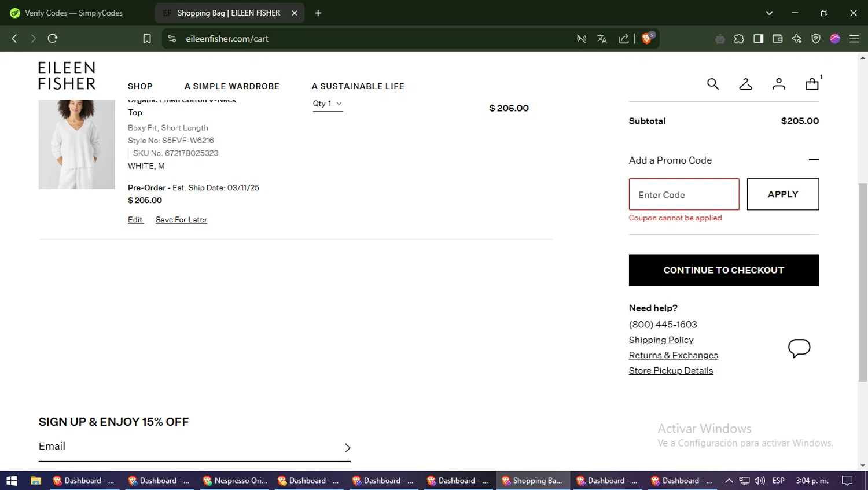Open the shopping bag icon

pyautogui.click(x=812, y=84)
